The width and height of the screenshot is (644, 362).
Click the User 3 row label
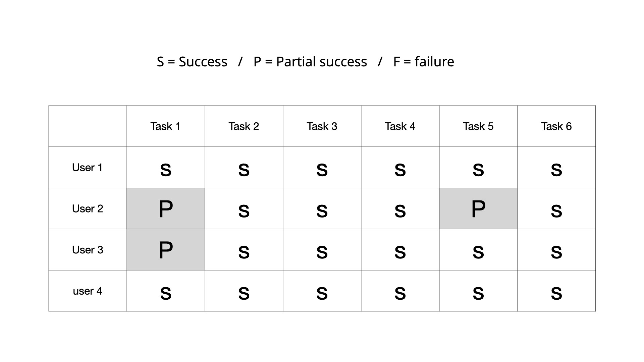88,250
